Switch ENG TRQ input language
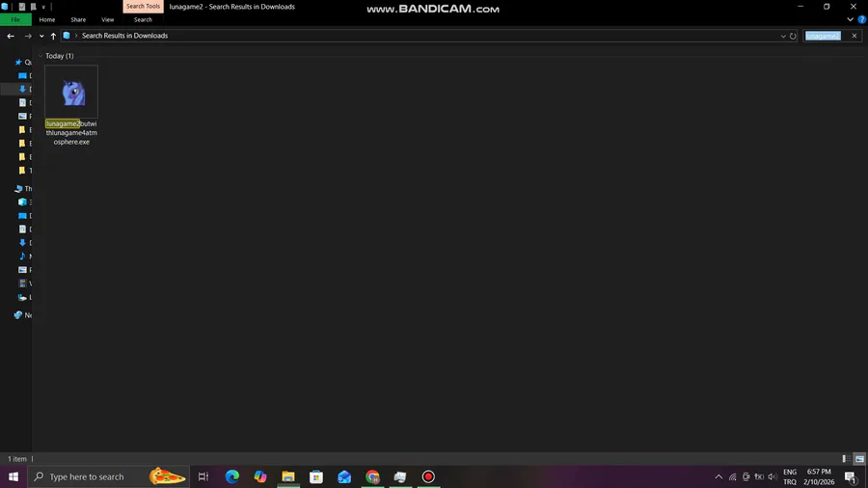The image size is (868, 488). point(790,476)
